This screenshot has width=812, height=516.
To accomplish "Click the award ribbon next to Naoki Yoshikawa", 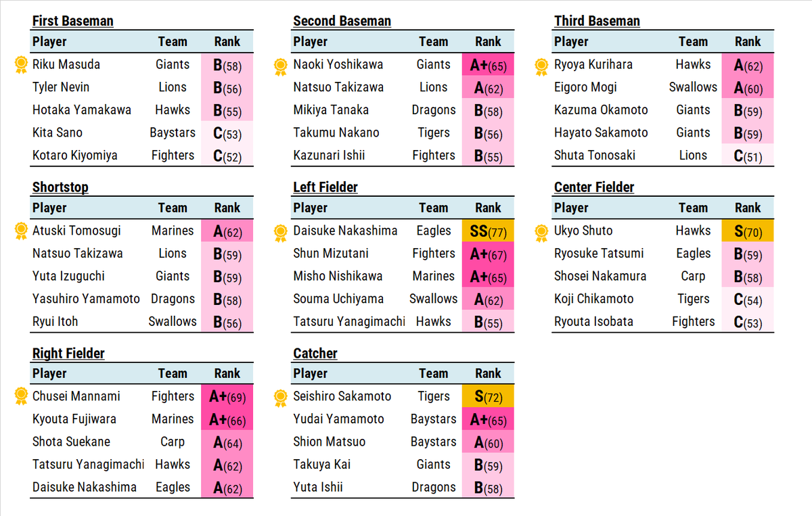I will pyautogui.click(x=280, y=66).
